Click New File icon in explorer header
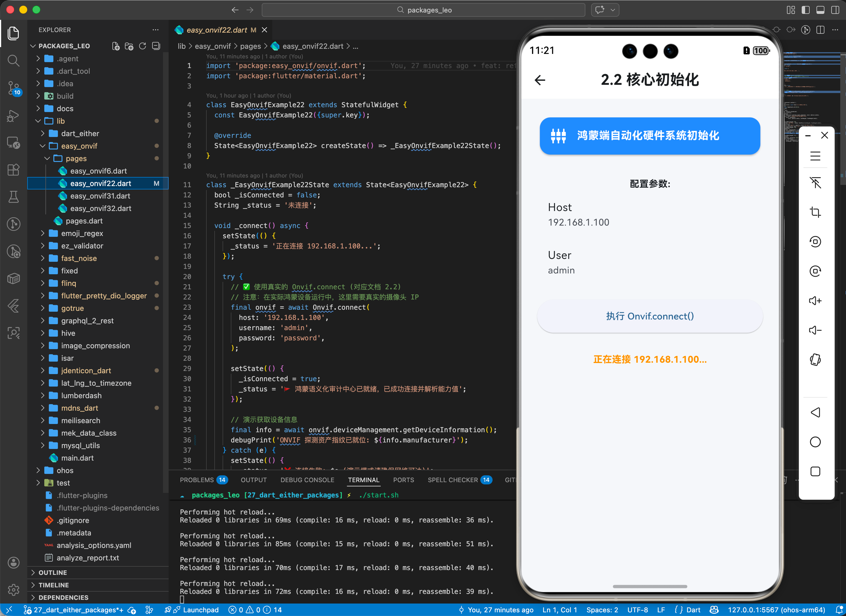 116,46
